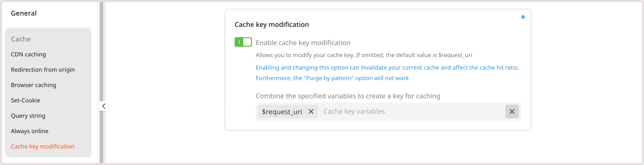644x165 pixels.
Task: Open the Set-Cookie configuration page
Action: click(x=25, y=100)
